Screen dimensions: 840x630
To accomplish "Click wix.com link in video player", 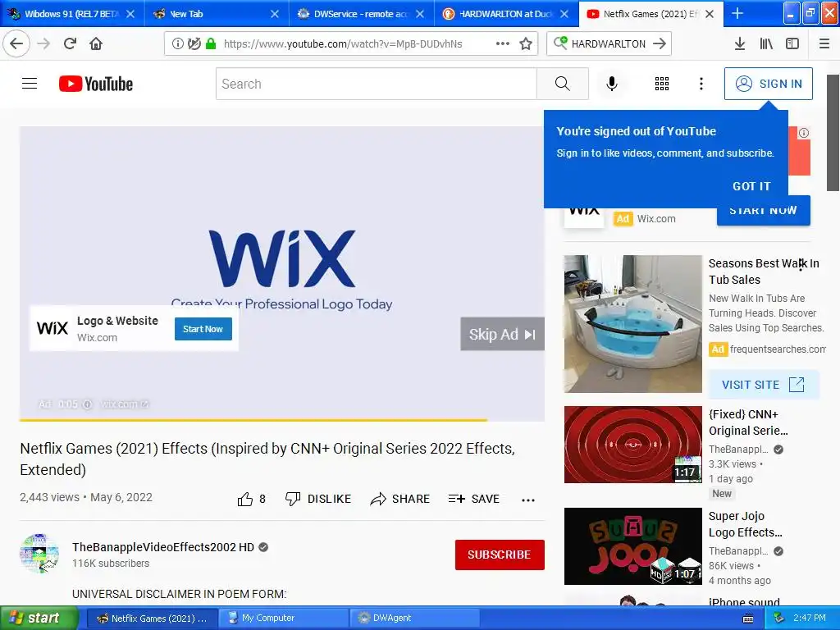I will click(125, 404).
